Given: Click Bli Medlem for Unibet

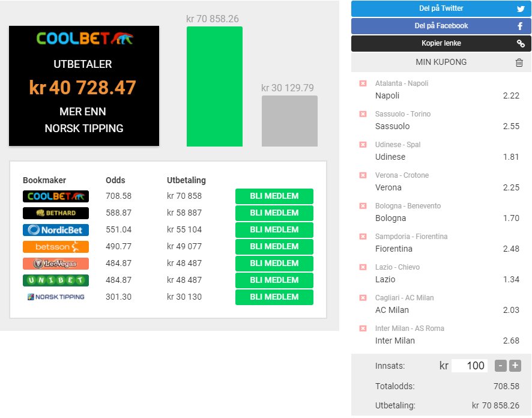Looking at the screenshot, I should tap(274, 280).
